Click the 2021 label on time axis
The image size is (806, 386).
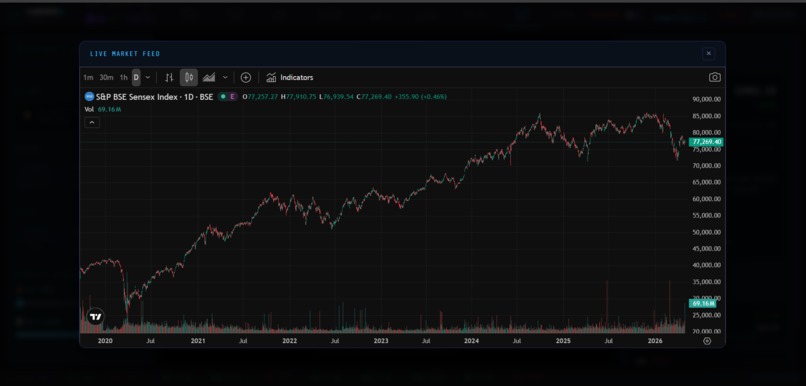pyautogui.click(x=198, y=341)
